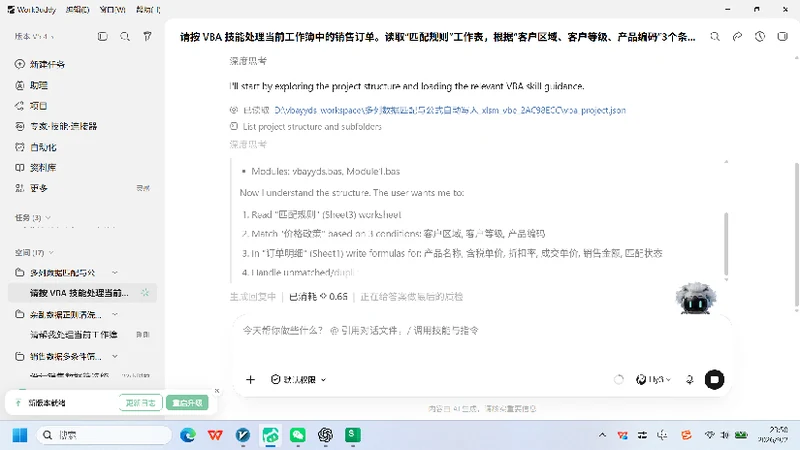Click the Windows taskbar search box
Screen dimensions: 800x450
tap(104, 435)
